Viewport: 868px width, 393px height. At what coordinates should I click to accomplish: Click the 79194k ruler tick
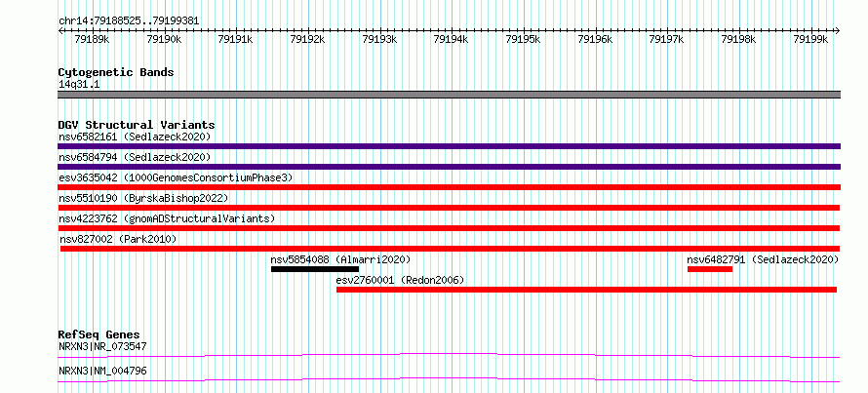tap(453, 39)
